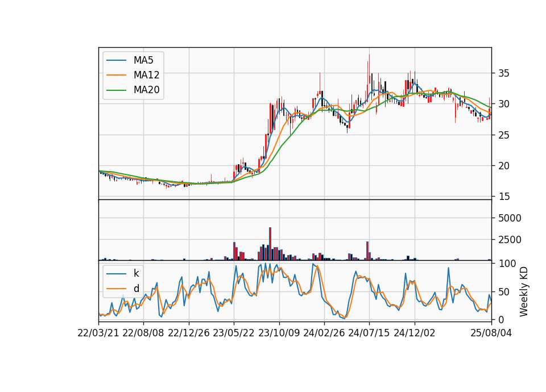This screenshot has height=392, width=546.
Task: Click the blue MA5 legend line sample
Action: (x=116, y=60)
